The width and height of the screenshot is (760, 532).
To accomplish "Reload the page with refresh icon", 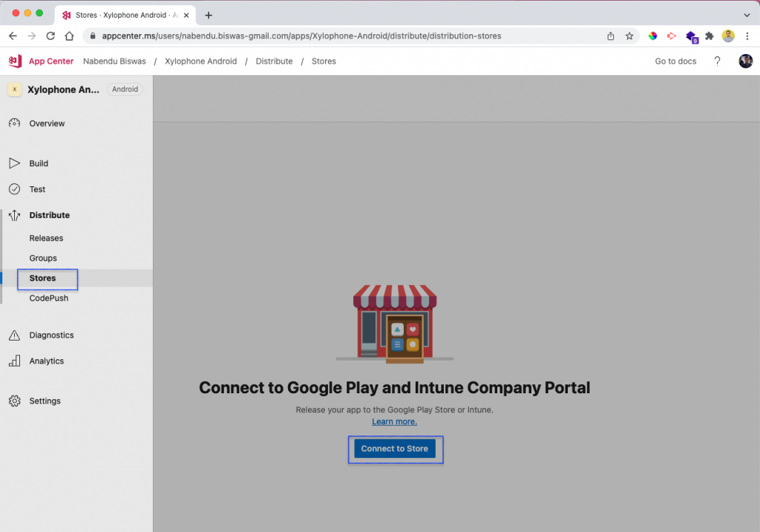I will click(x=50, y=36).
